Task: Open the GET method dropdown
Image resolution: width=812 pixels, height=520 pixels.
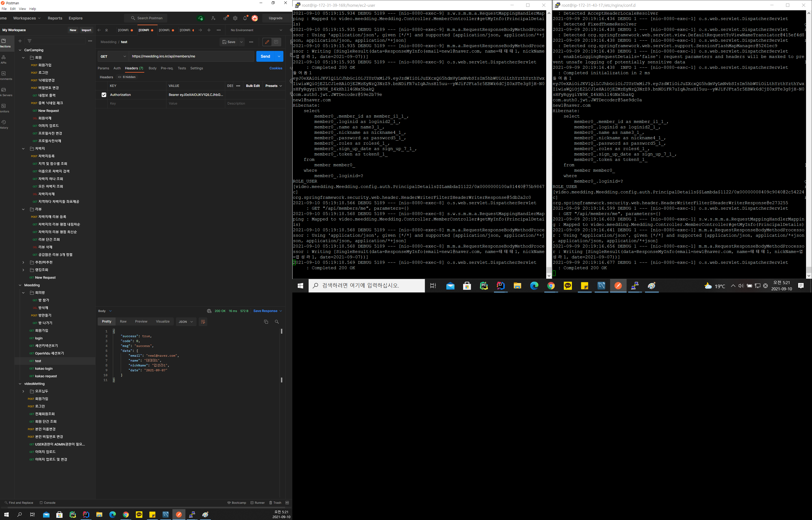Action: [x=113, y=56]
